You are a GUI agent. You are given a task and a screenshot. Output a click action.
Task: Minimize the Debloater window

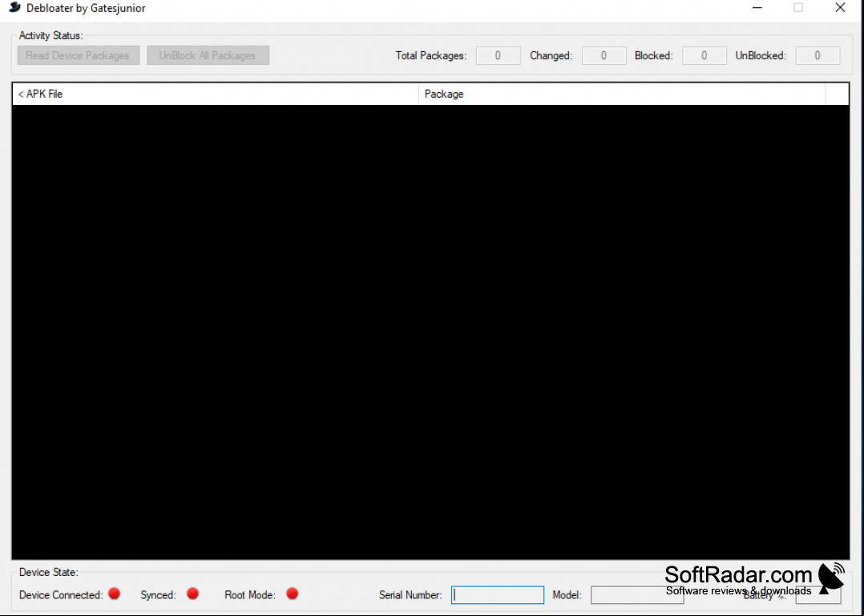point(757,8)
